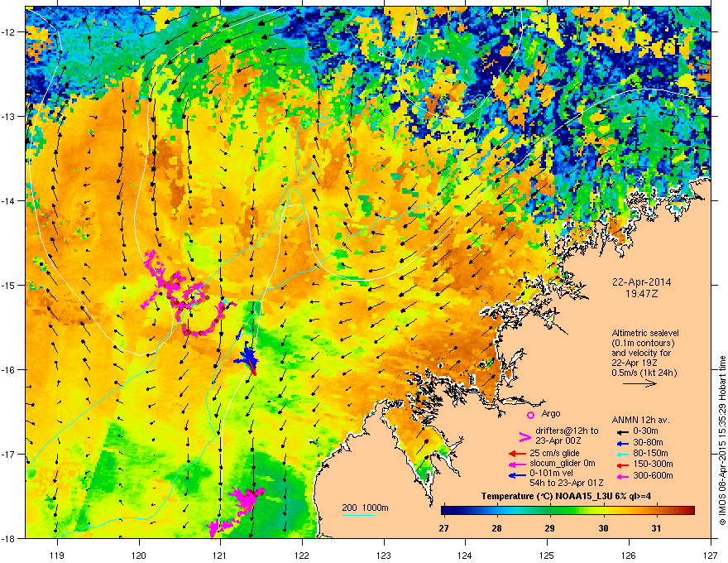Click the magenta arrow beside slocum_glider 0m
This screenshot has height=563, width=728.
(517, 464)
